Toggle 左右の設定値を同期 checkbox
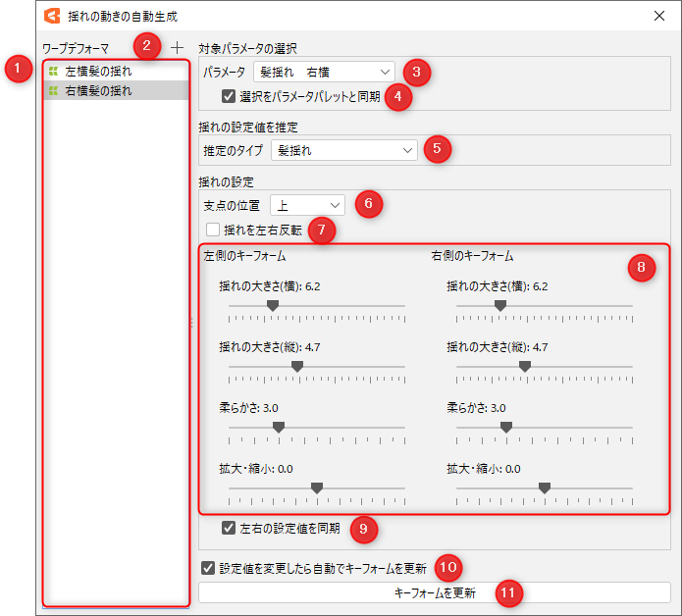 click(x=229, y=528)
